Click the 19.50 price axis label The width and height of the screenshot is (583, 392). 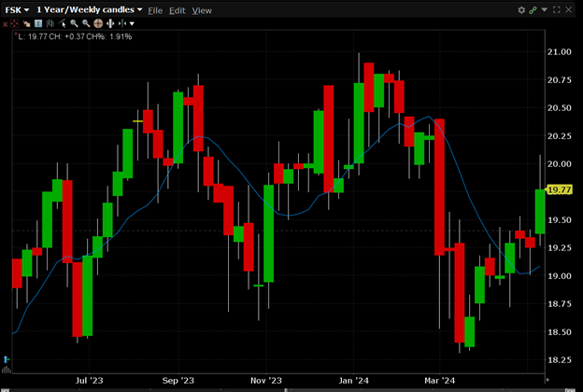pos(560,220)
